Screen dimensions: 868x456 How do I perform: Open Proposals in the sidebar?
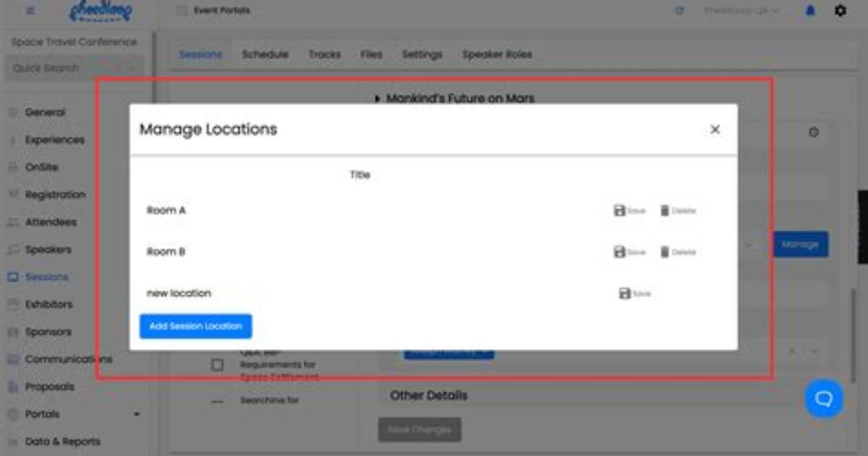[x=49, y=387]
